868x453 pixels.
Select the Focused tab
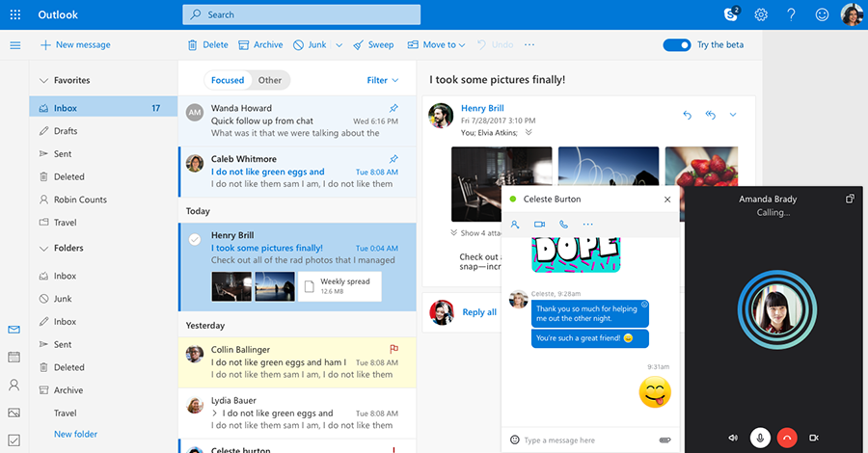tap(228, 81)
